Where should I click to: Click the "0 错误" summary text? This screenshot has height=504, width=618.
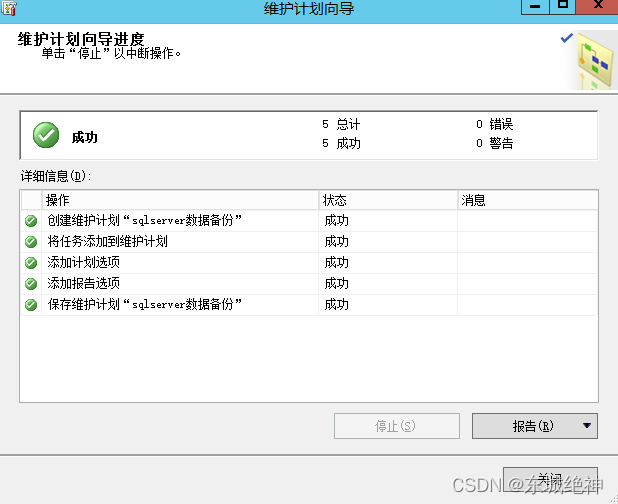point(495,124)
